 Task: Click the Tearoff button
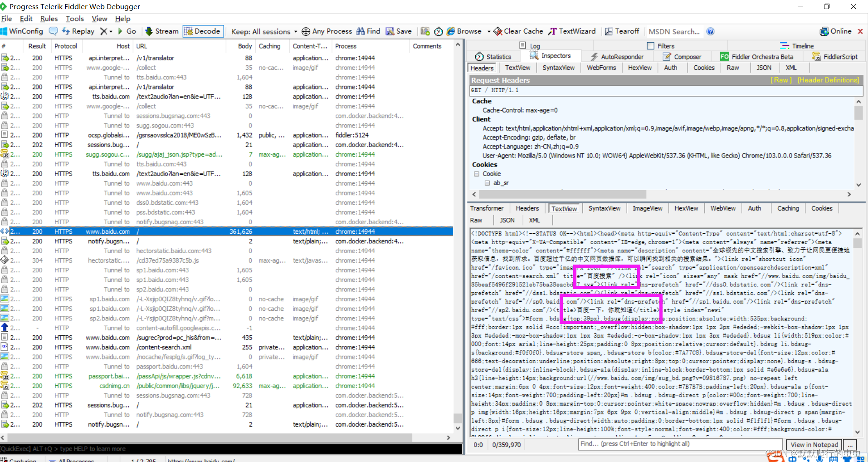pyautogui.click(x=622, y=31)
